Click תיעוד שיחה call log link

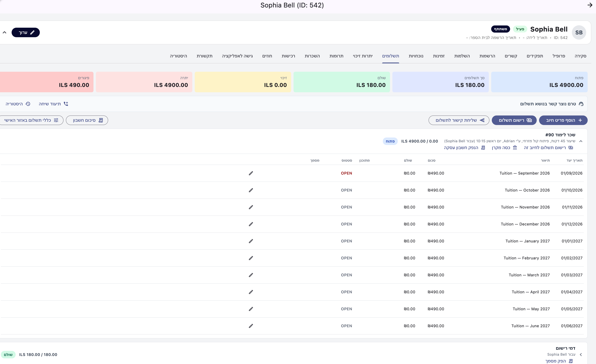(53, 104)
